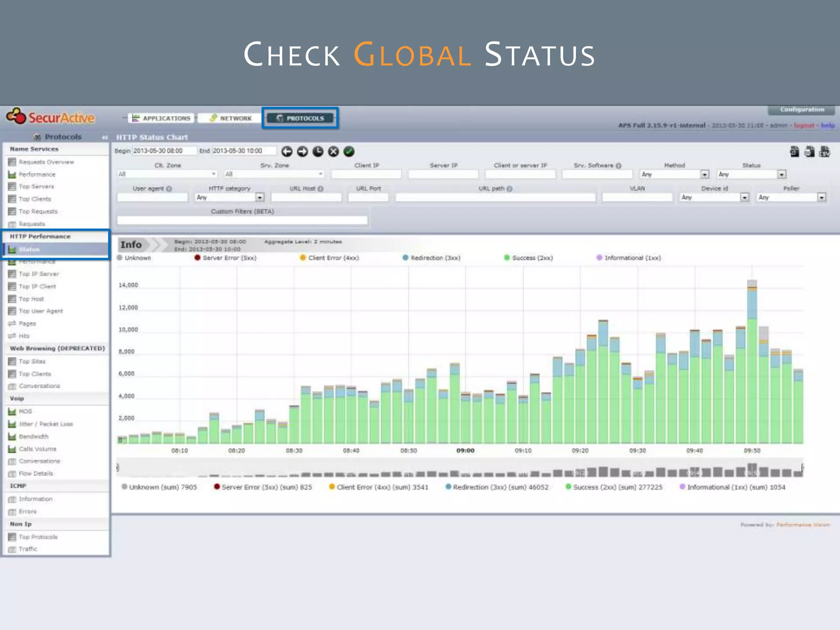Toggle Client Error (4xx) series
The width and height of the screenshot is (840, 630).
(x=329, y=258)
